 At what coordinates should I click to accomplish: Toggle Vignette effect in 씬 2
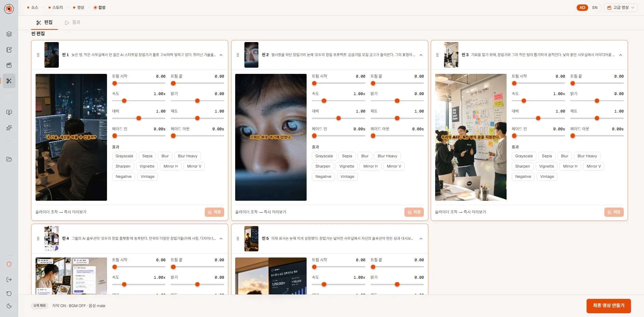tap(347, 167)
